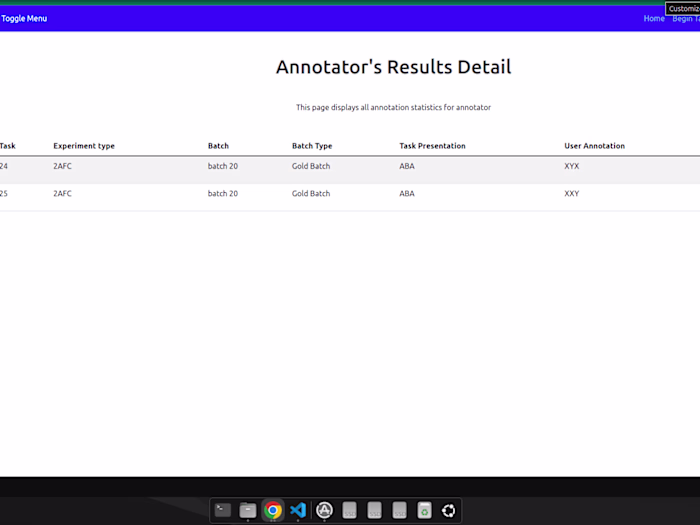Select Gold Batch in task 25 row

tap(311, 194)
